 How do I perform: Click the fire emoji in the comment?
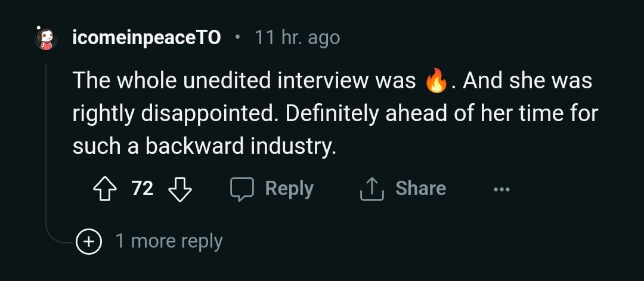436,82
